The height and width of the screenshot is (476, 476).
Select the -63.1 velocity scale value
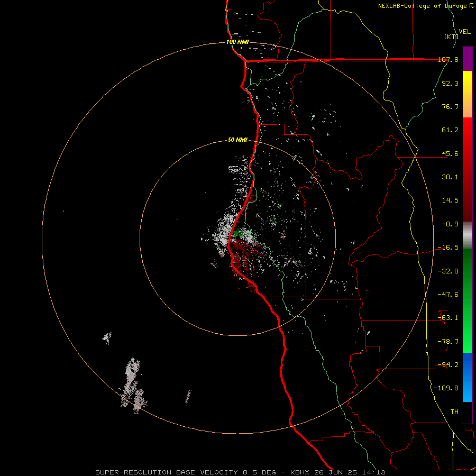pos(448,318)
